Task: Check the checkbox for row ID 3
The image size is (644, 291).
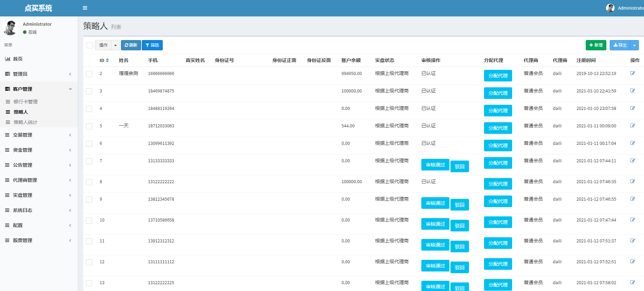Action: [x=89, y=91]
